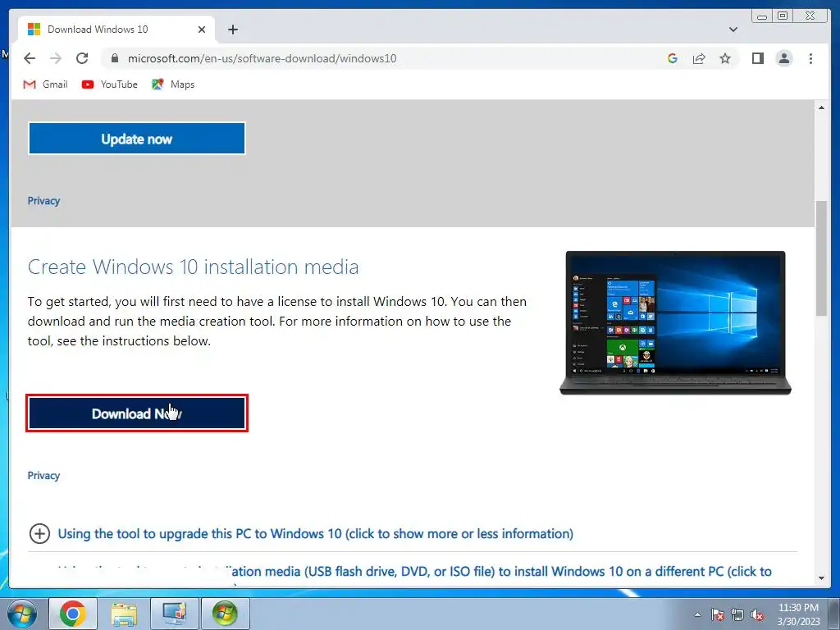Click the Windows 10 laptop image
Viewport: 840px width, 630px height.
click(x=675, y=323)
